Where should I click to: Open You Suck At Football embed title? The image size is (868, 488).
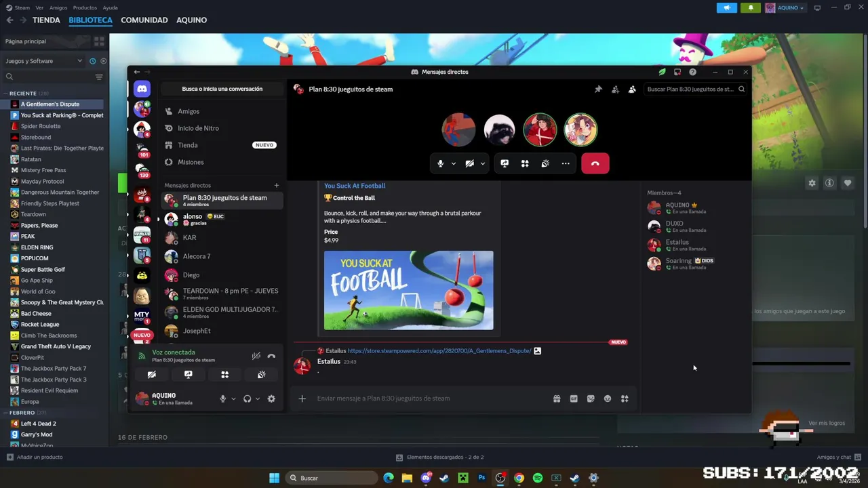click(355, 186)
